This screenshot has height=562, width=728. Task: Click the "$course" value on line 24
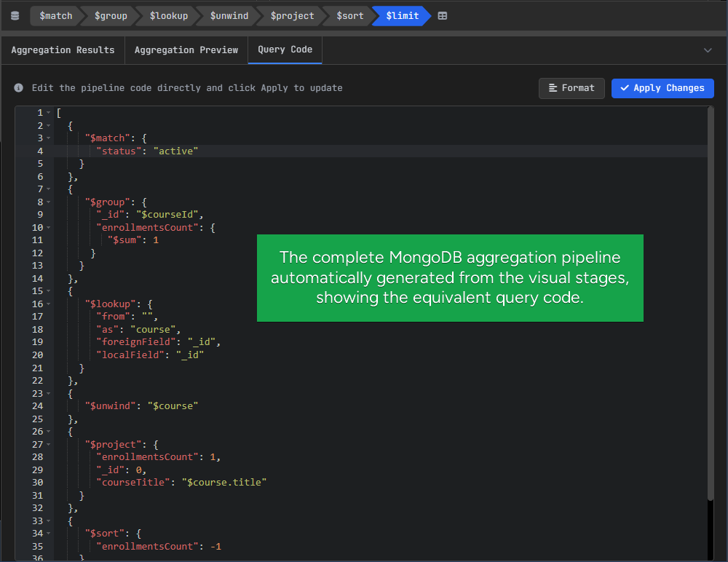(x=173, y=406)
